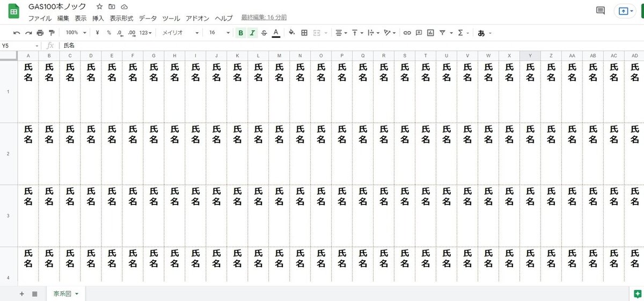
Task: Open the Google Sheets home icon
Action: click(13, 11)
